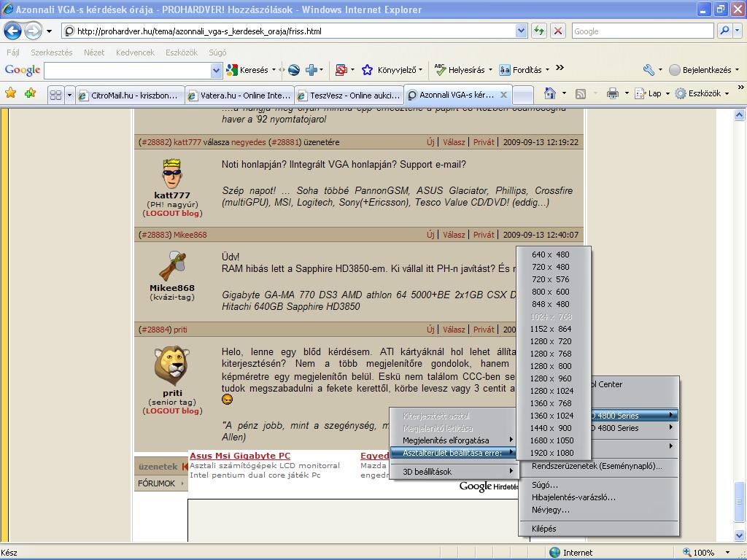Expand the Google toolbar more buttons chevron

point(560,68)
